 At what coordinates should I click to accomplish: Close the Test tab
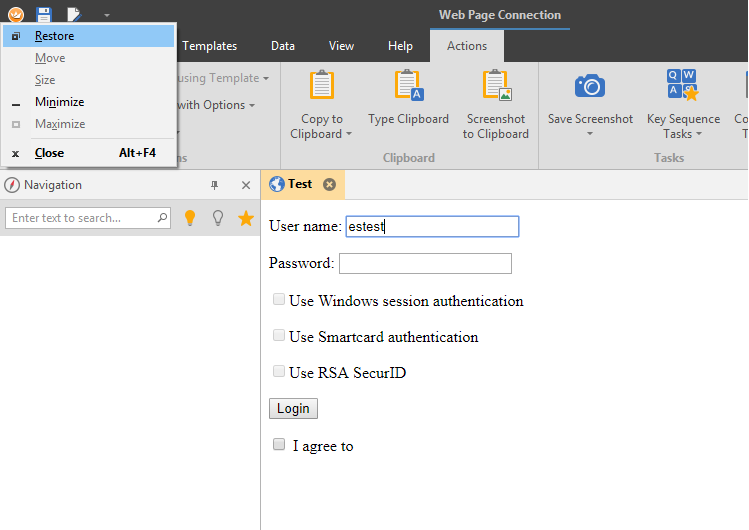pyautogui.click(x=329, y=184)
